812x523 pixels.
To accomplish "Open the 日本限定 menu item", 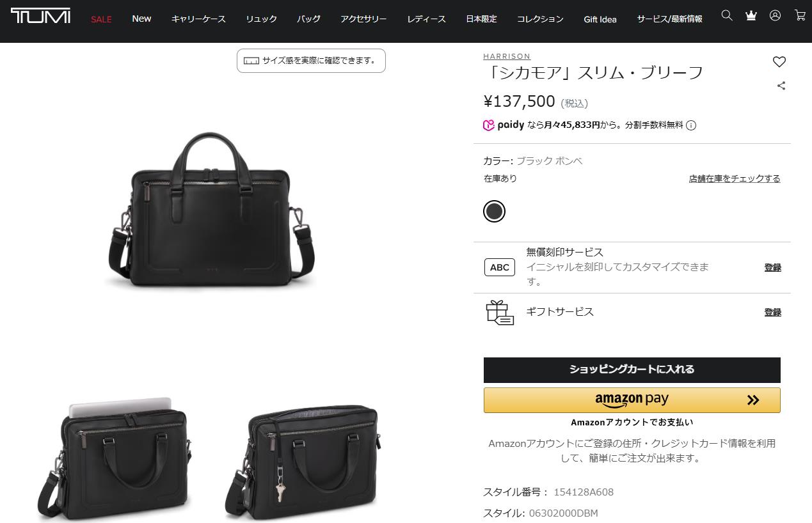I will pyautogui.click(x=481, y=19).
